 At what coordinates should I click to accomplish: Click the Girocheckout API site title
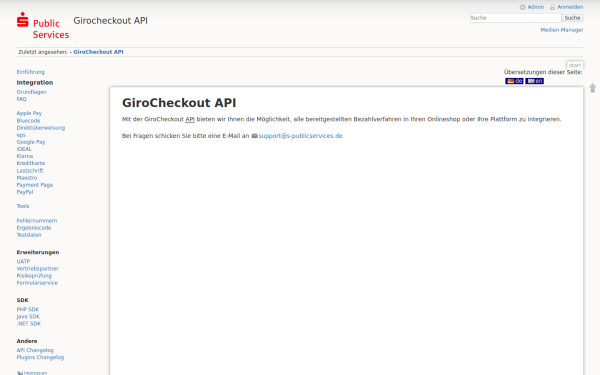(x=111, y=21)
